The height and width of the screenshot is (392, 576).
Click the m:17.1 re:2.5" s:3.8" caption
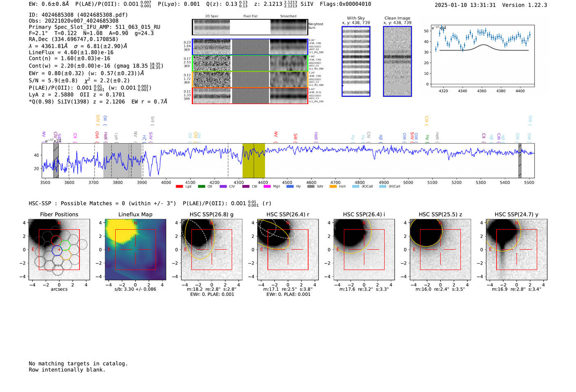tap(288, 289)
